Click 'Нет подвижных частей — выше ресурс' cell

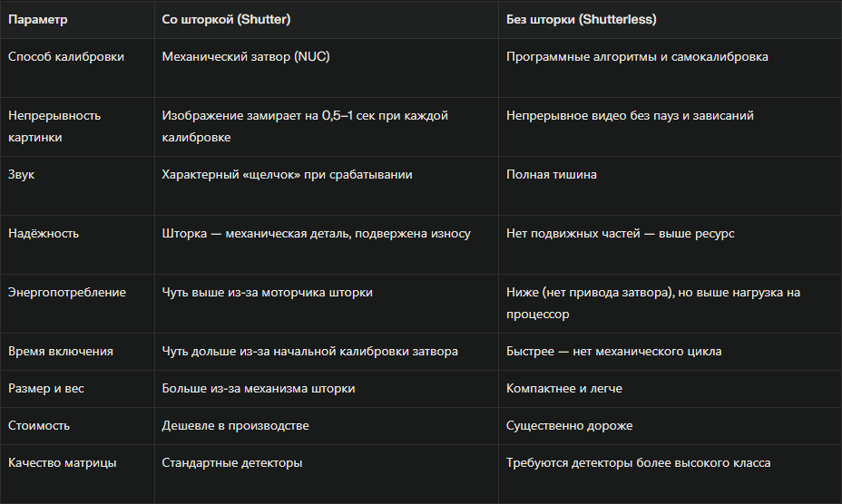tap(620, 233)
